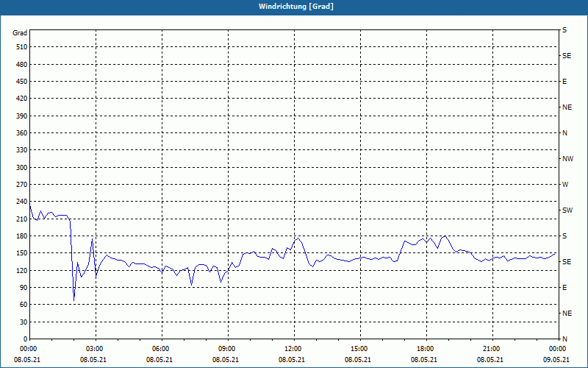
Task: Click the 03:00 time label
Action: [x=96, y=349]
